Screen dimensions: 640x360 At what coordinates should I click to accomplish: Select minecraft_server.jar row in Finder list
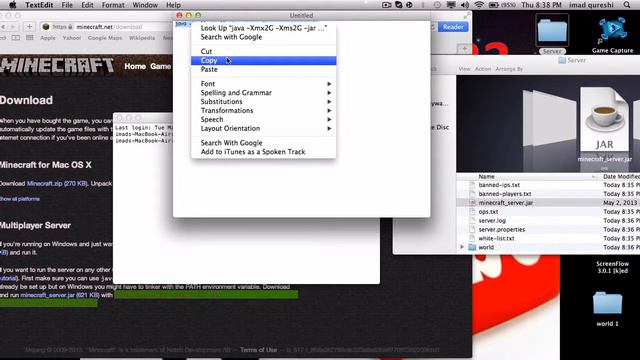[548, 203]
